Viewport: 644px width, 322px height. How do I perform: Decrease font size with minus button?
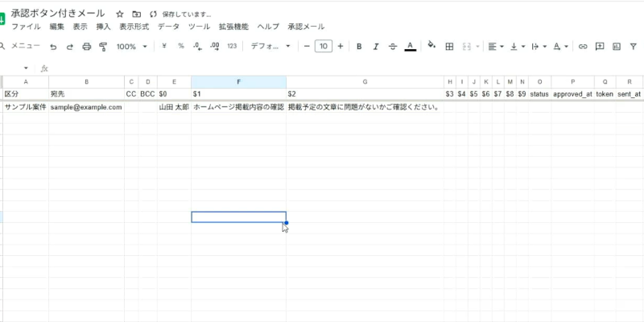307,47
